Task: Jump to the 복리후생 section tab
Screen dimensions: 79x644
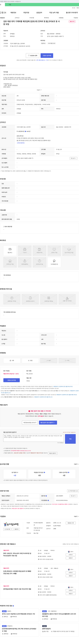Action: click(x=46, y=18)
